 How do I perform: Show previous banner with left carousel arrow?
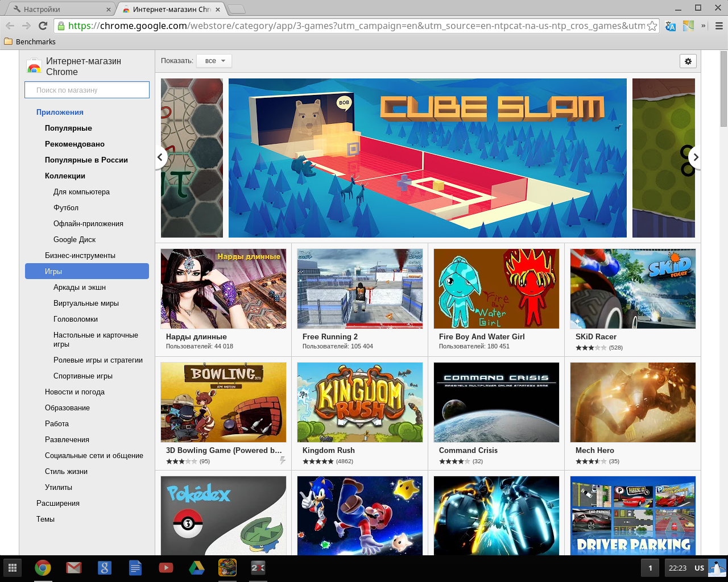pos(160,157)
